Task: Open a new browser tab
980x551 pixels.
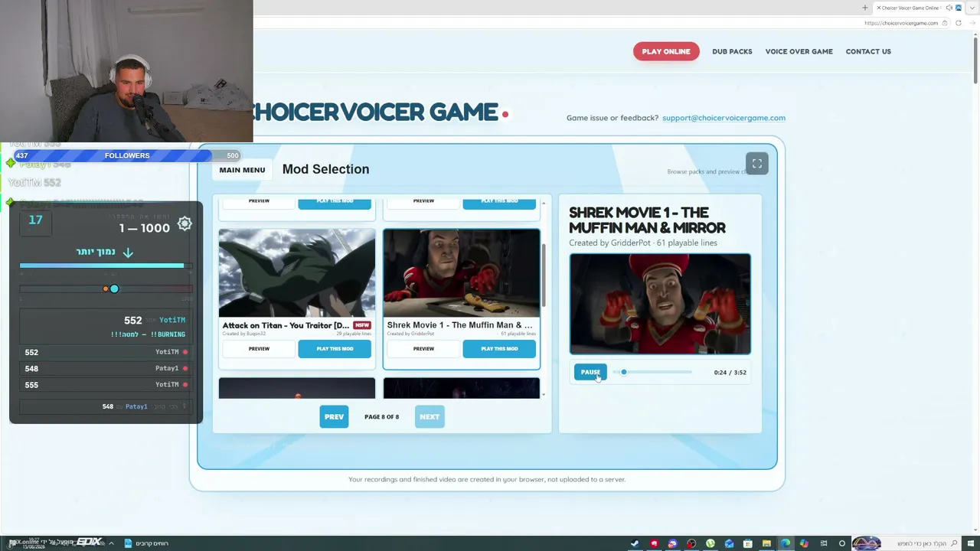Action: (864, 8)
